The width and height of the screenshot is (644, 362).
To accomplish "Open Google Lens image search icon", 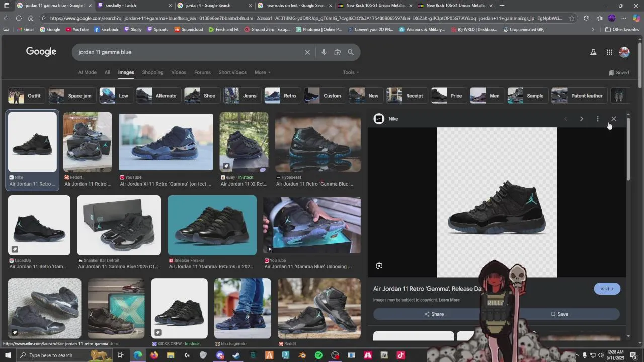I will [338, 52].
